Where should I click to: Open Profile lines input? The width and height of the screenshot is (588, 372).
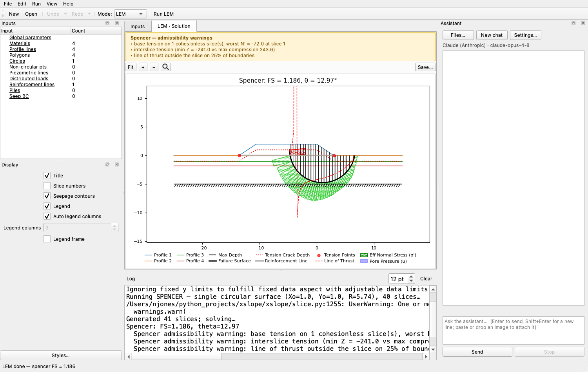23,49
